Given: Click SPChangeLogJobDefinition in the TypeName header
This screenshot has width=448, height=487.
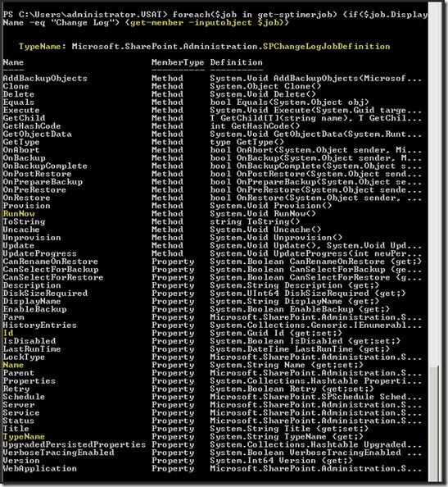Looking at the screenshot, I should pos(327,46).
